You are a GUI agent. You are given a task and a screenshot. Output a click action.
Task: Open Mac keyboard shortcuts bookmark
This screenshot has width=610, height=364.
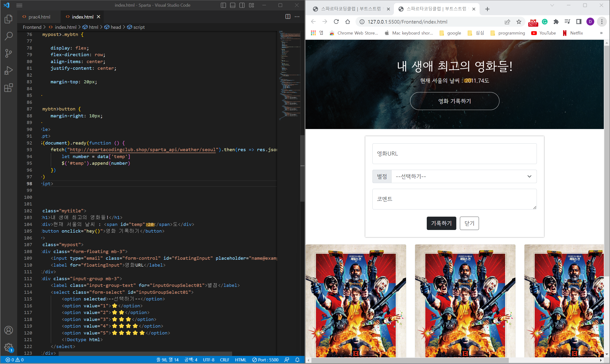pos(409,33)
